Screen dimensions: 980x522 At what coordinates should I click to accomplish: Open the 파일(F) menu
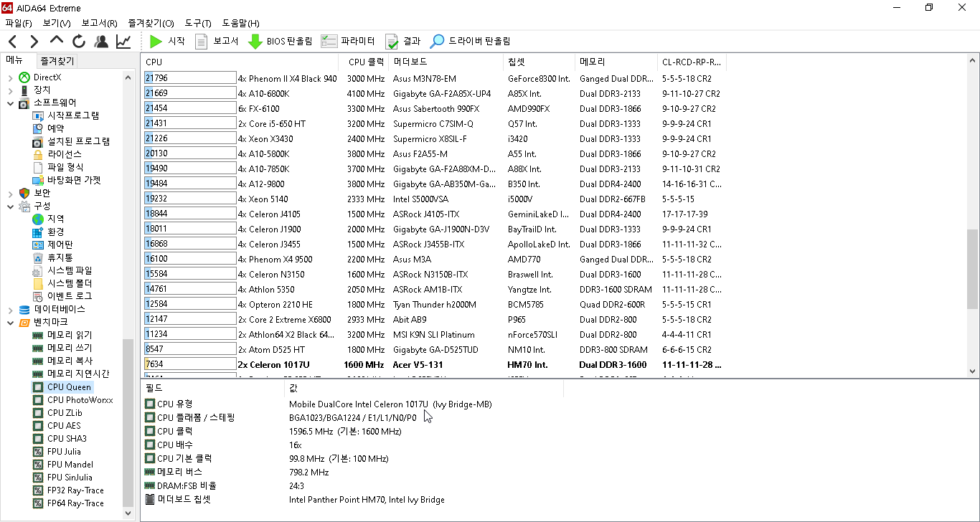pyautogui.click(x=19, y=23)
